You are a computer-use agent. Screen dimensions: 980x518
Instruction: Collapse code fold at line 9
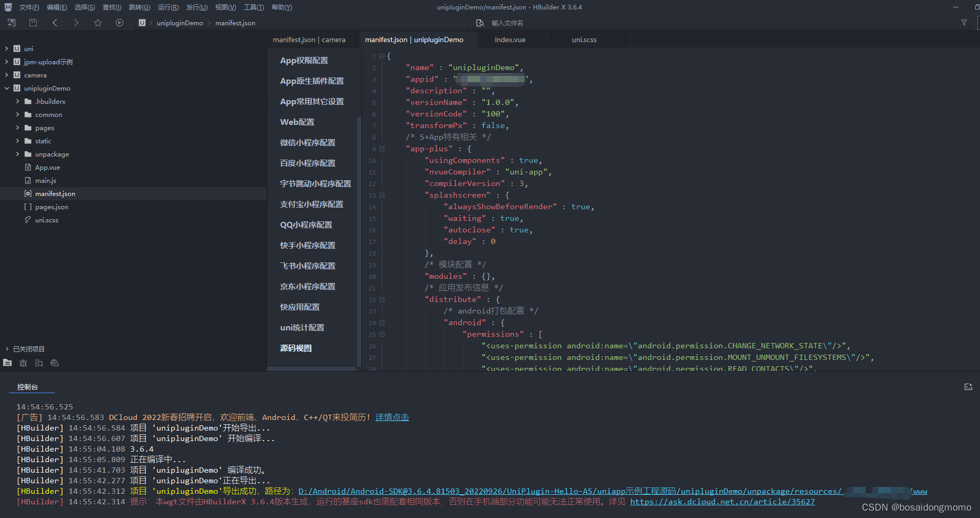pos(382,149)
